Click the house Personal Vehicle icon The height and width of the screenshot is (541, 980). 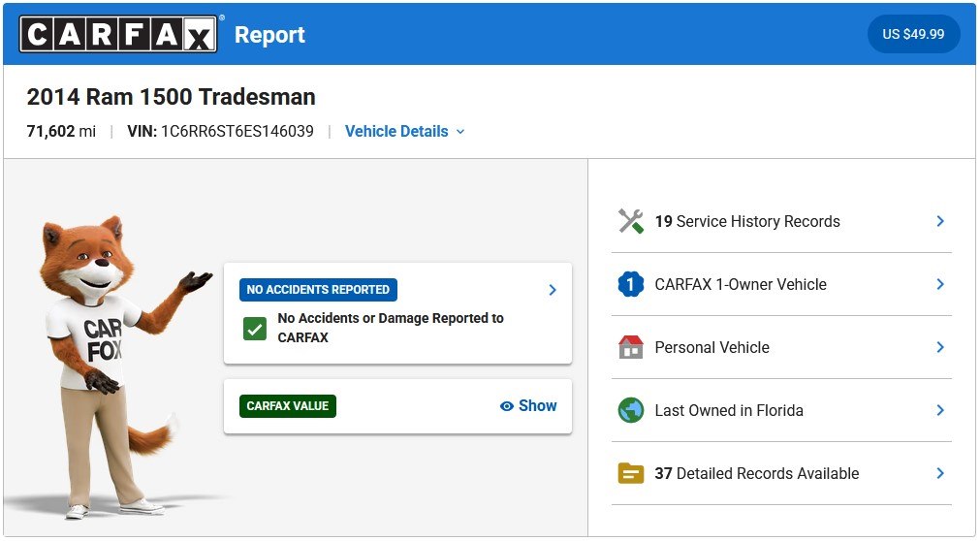coord(631,347)
